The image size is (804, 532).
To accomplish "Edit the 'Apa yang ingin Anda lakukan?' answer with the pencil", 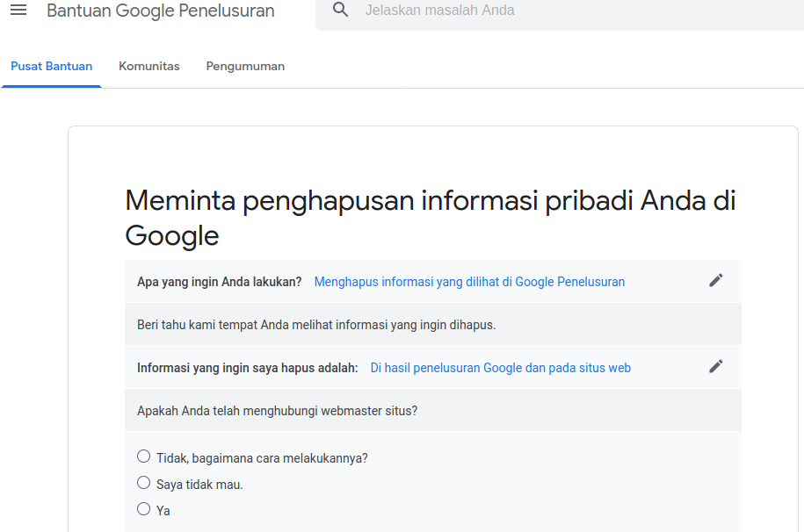I will coord(716,281).
